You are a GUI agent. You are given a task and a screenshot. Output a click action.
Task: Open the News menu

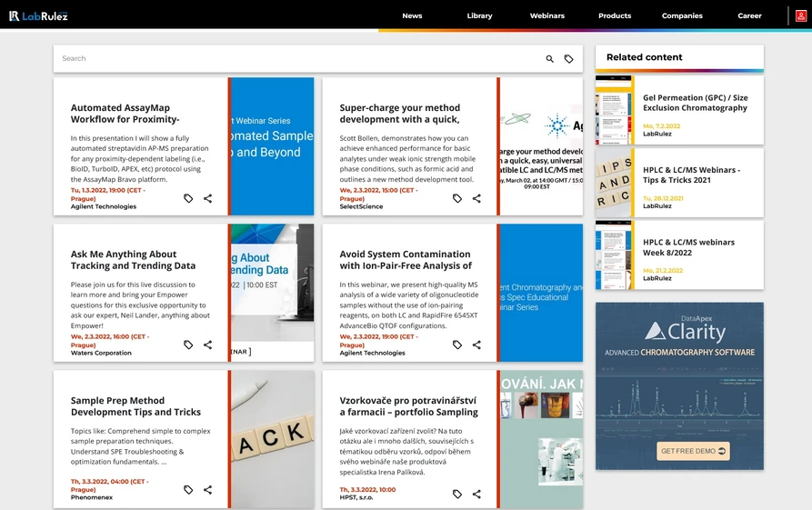pos(412,16)
